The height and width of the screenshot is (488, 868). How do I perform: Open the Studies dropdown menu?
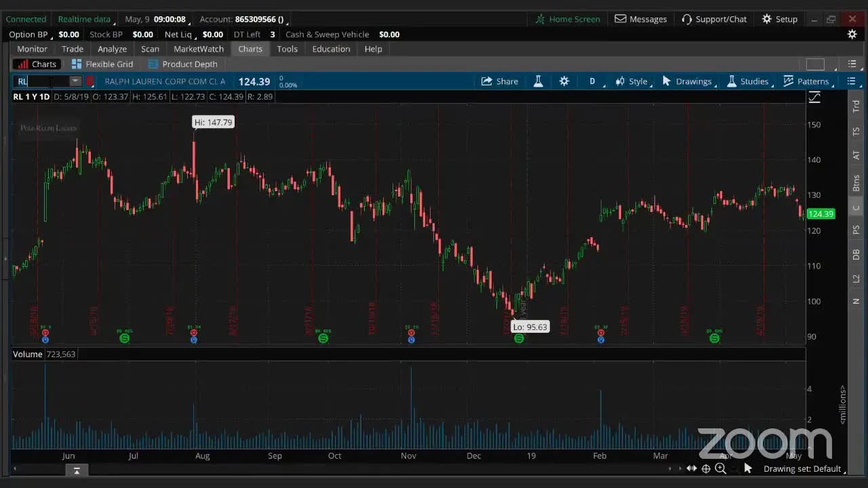(748, 81)
